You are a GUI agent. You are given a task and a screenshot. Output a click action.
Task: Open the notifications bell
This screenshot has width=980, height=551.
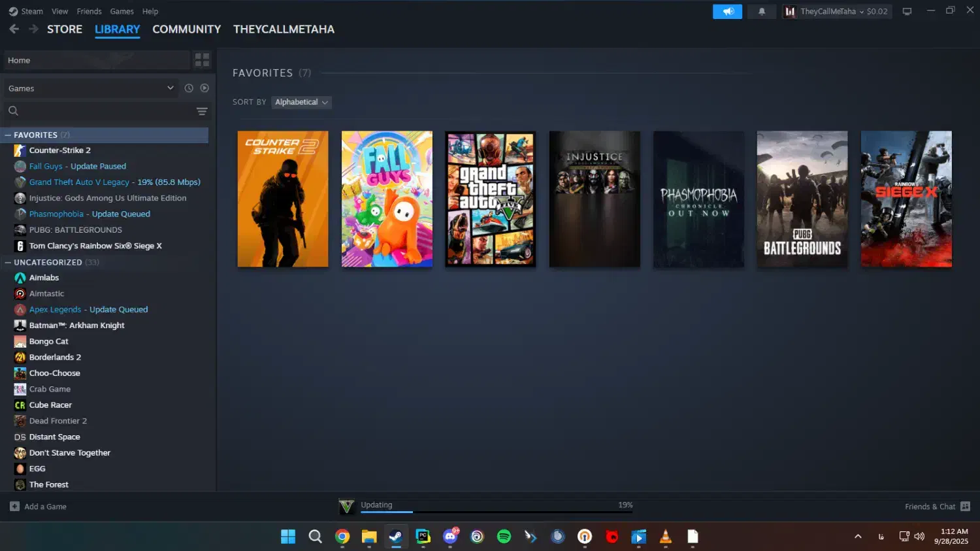coord(762,12)
